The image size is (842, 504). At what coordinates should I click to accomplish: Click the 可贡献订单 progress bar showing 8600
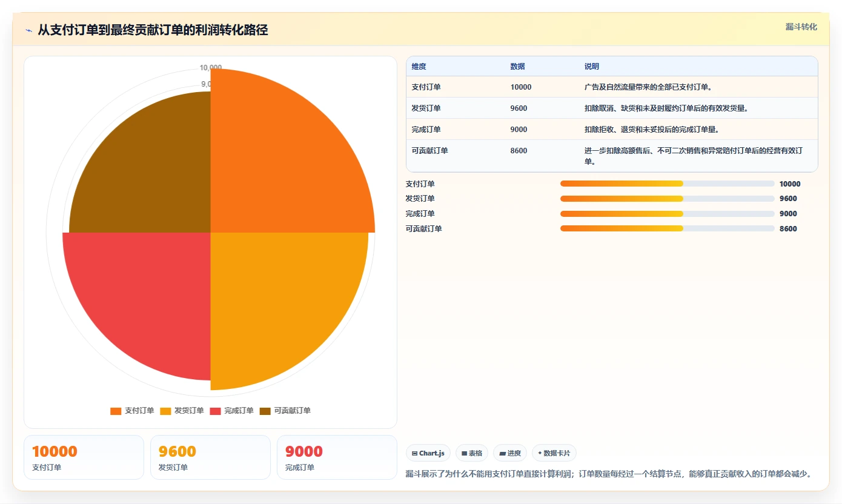668,228
